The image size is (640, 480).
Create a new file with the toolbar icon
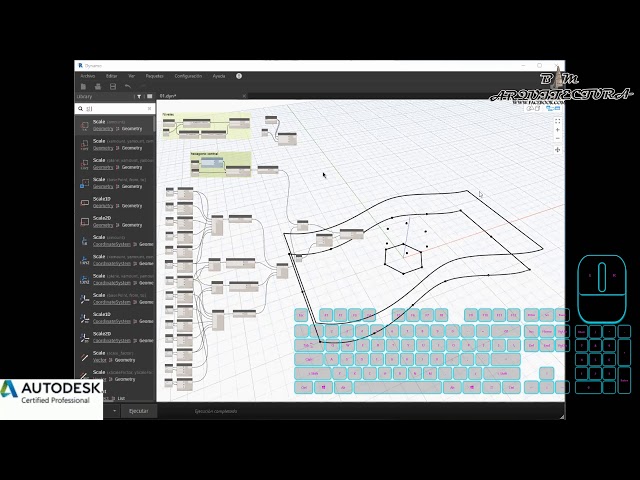tap(83, 87)
